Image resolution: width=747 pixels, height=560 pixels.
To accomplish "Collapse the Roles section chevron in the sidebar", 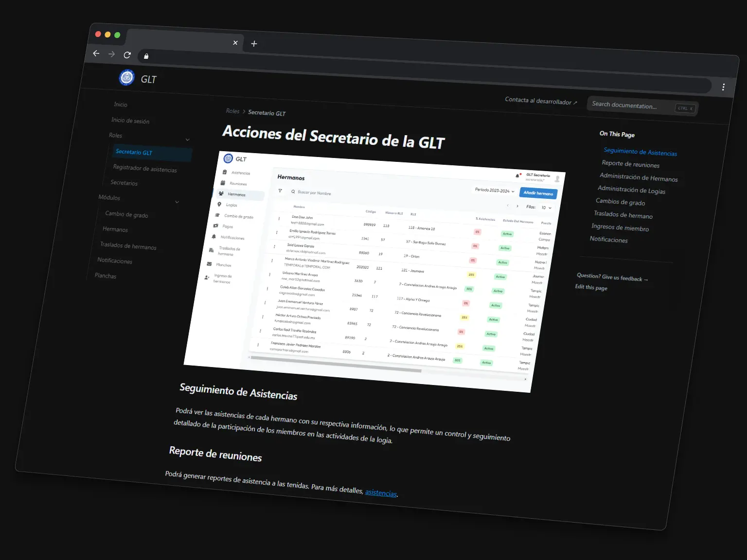I will click(x=188, y=140).
